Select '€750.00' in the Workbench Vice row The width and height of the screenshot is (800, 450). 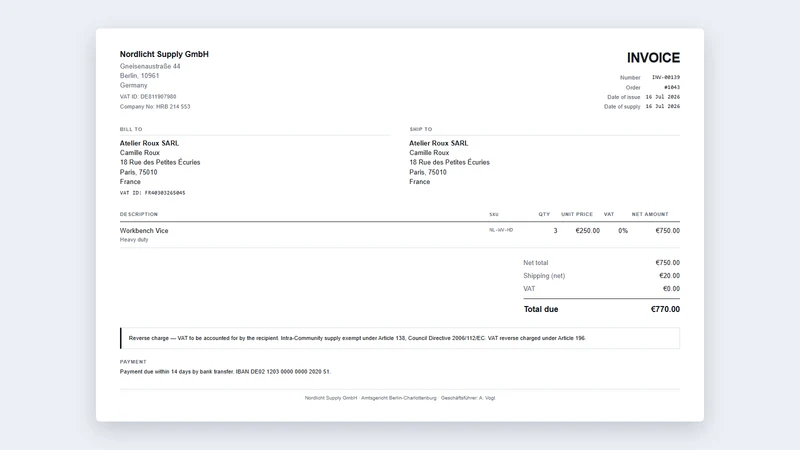(x=667, y=231)
